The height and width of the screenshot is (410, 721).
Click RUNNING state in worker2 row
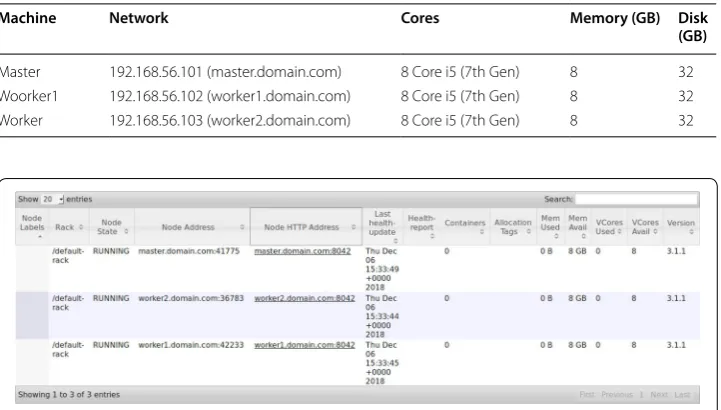111,298
